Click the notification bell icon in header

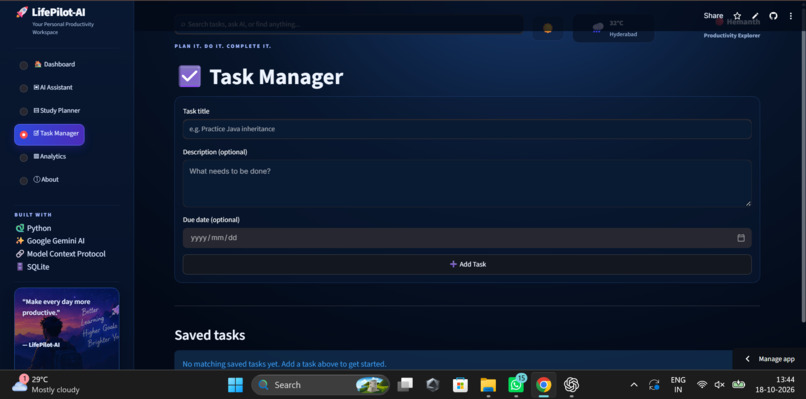click(x=547, y=28)
